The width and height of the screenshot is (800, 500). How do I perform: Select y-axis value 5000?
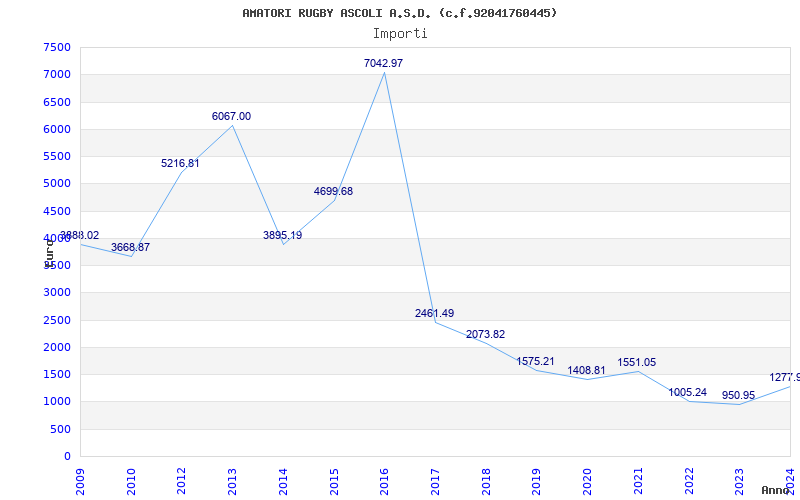[57, 184]
